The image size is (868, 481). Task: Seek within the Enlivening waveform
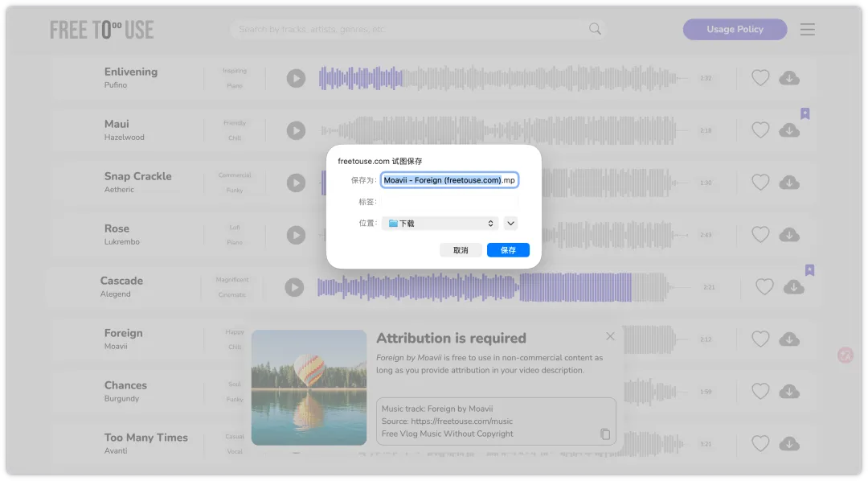502,78
